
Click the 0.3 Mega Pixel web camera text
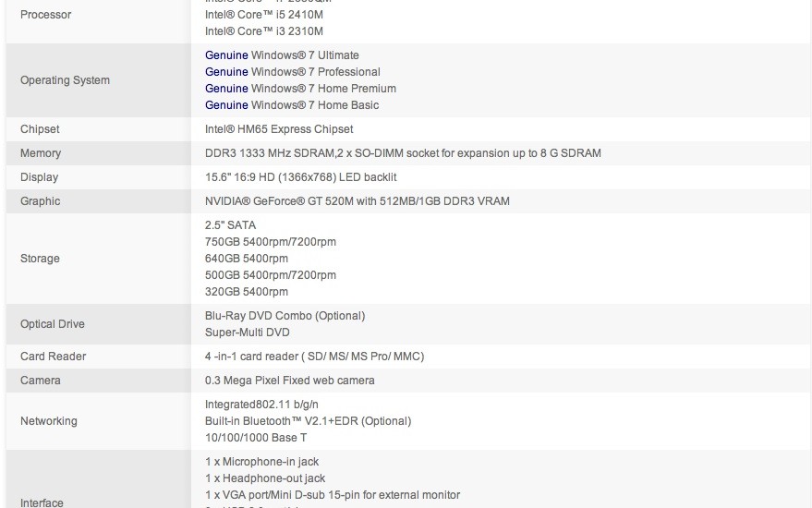point(290,381)
